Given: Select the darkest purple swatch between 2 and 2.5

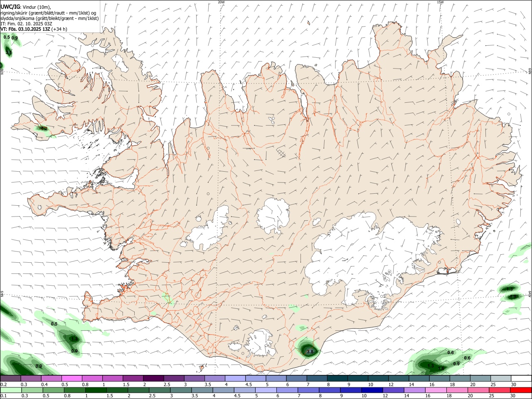Looking at the screenshot, I should pos(153,378).
